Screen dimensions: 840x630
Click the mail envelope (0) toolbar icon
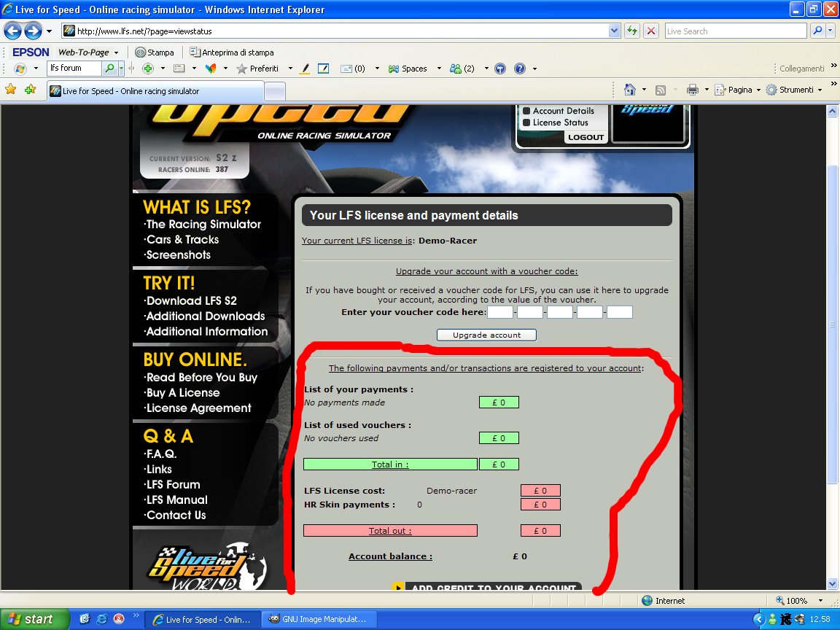(353, 69)
